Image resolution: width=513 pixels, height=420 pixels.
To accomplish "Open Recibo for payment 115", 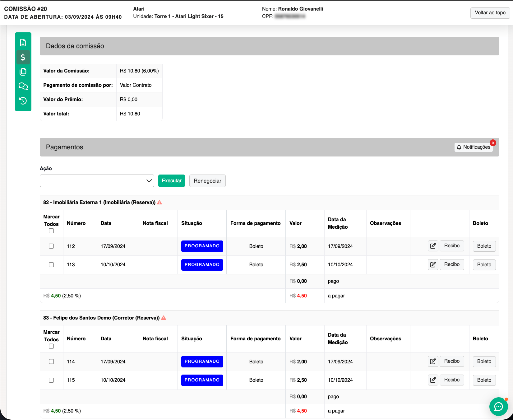I will pos(452,380).
